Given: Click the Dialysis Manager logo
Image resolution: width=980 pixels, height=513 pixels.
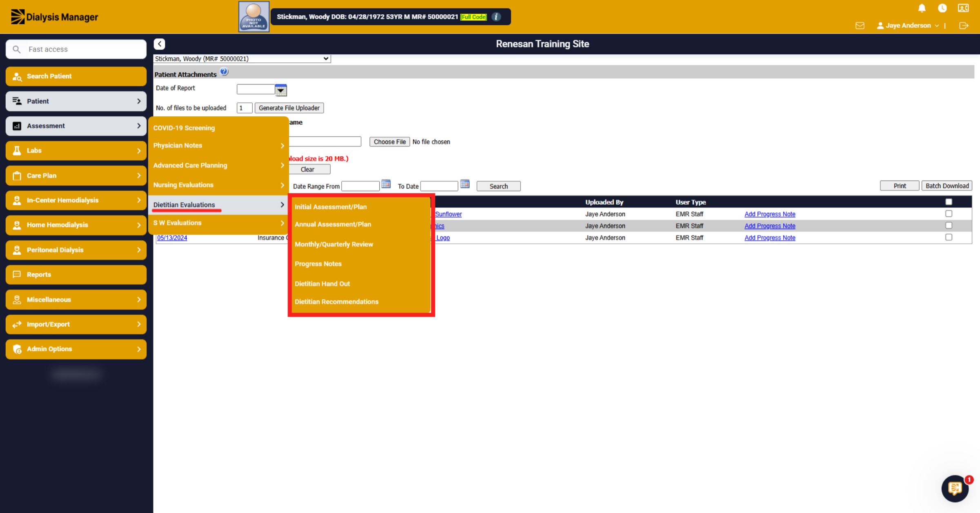Looking at the screenshot, I should point(54,17).
